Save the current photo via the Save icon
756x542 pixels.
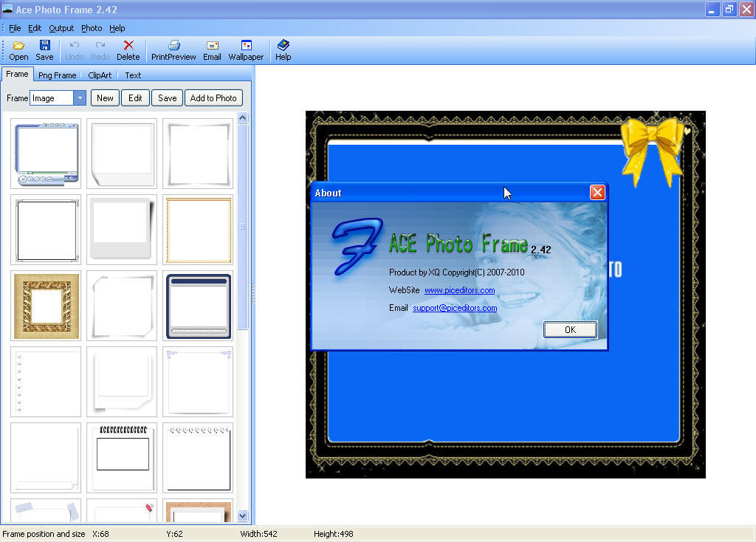44,49
